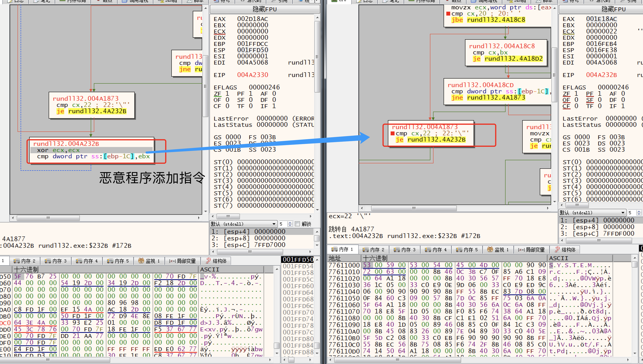Open right window's 默认 (stdcall) calling convention dropdown
The height and width of the screenshot is (364, 643).
tap(623, 213)
